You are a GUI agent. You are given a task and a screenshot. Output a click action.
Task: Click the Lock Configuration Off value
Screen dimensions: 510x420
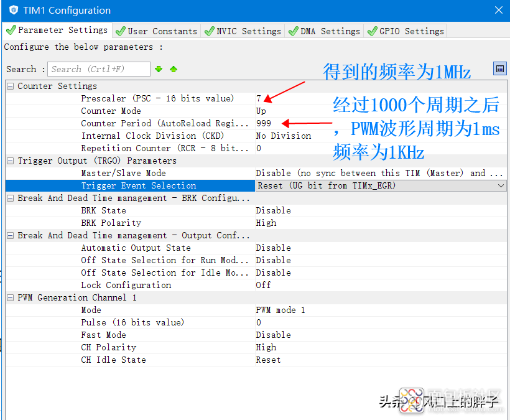263,286
